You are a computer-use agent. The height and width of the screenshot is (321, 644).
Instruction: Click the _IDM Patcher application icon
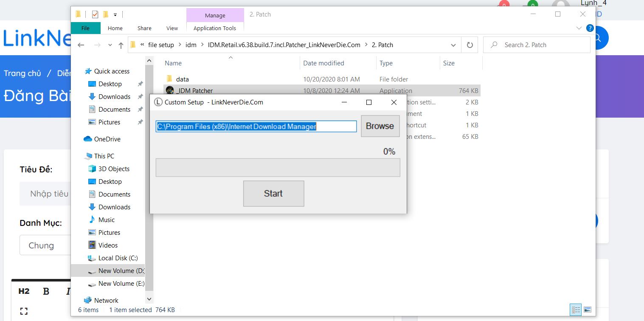[170, 90]
